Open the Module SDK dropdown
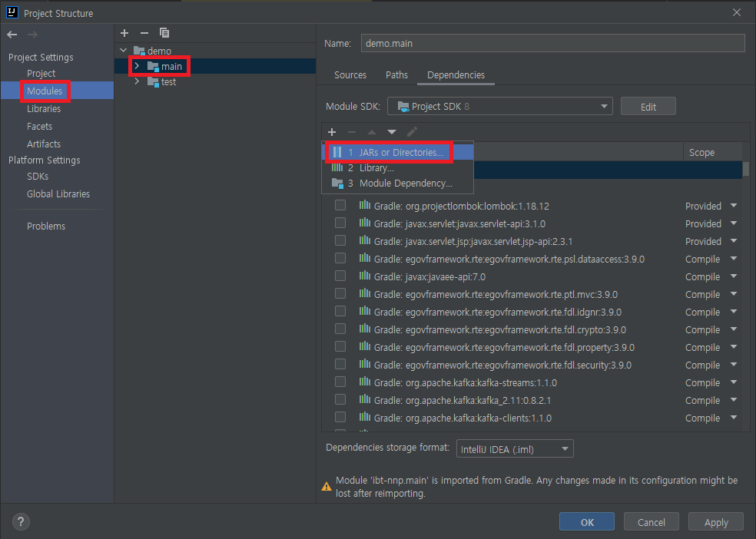 tap(500, 107)
